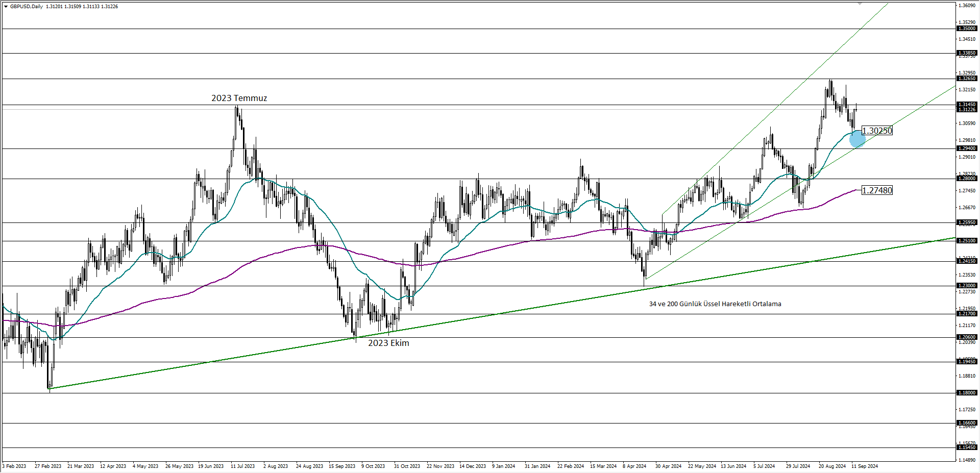Click the 1.31450 horizontal level price tag
The image size is (980, 473).
click(x=967, y=105)
